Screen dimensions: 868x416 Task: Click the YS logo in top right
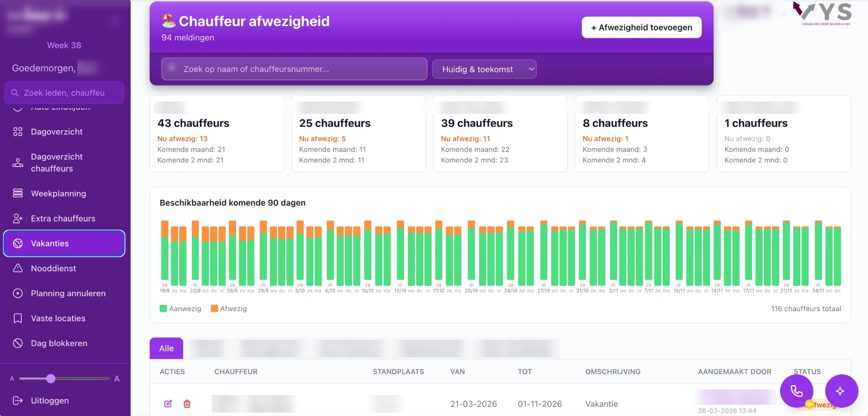pos(822,13)
